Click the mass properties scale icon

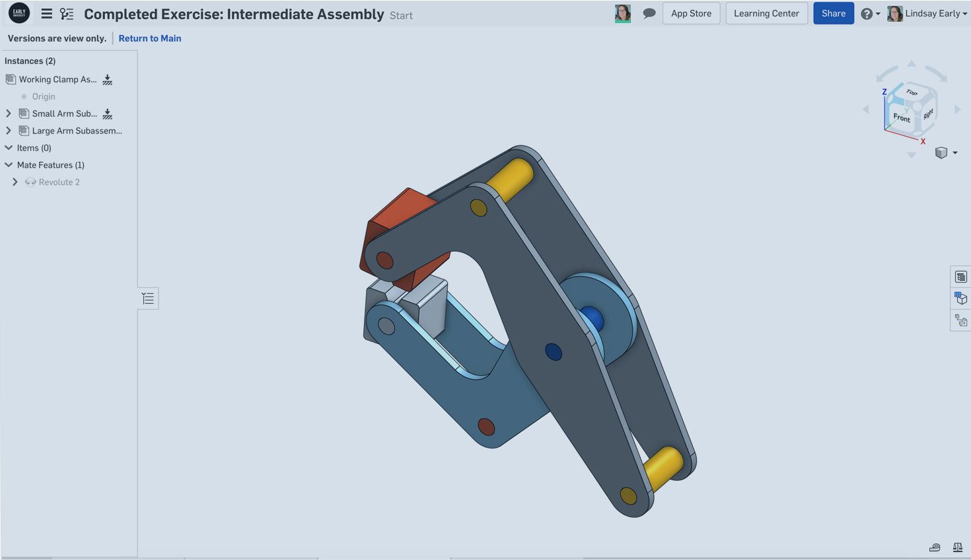click(x=957, y=547)
